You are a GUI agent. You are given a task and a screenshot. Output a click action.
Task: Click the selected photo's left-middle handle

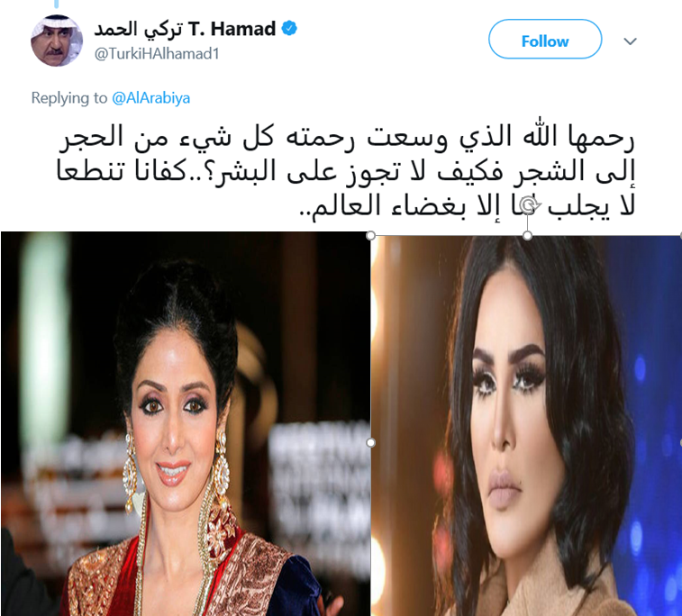370,442
